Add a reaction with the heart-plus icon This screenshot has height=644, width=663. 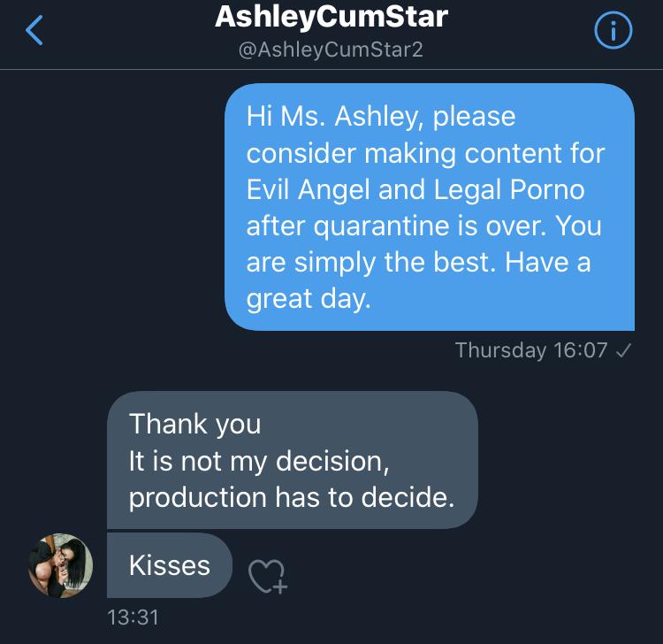(x=266, y=576)
